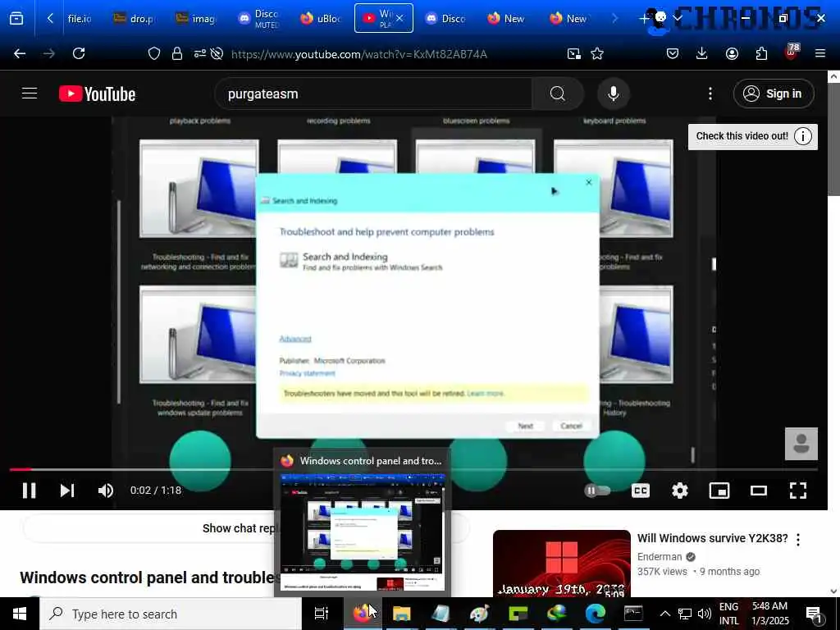Go back with the browser back arrow
This screenshot has height=630, width=840.
pyautogui.click(x=20, y=53)
